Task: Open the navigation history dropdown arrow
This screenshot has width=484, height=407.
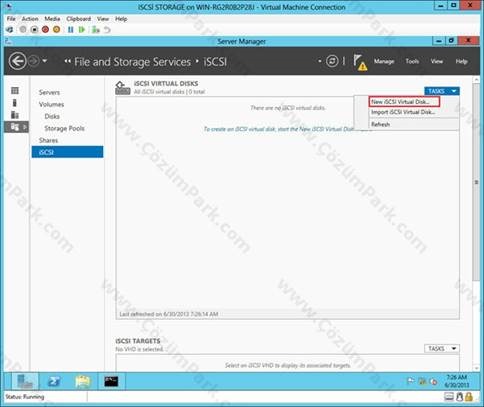Action: (x=44, y=61)
